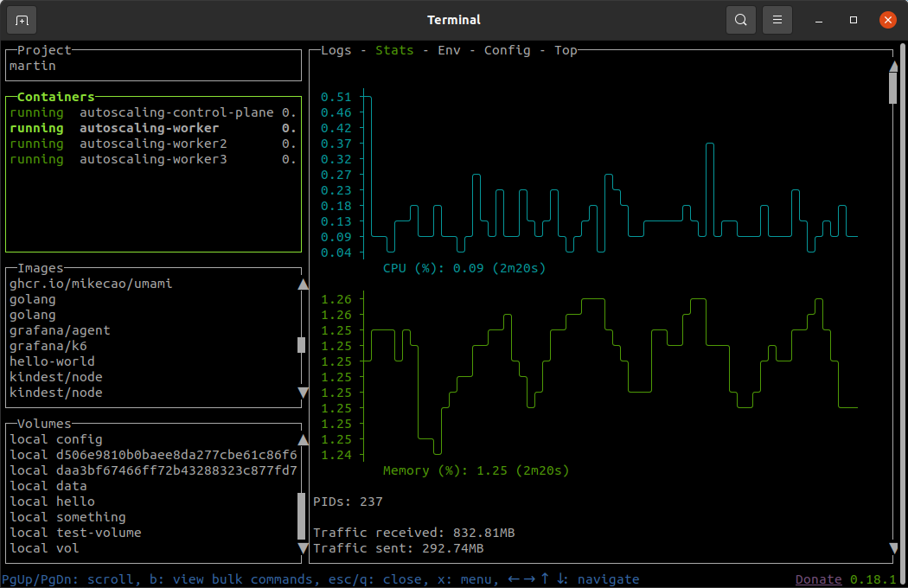
Task: Open the terminal hamburger menu
Action: point(777,20)
